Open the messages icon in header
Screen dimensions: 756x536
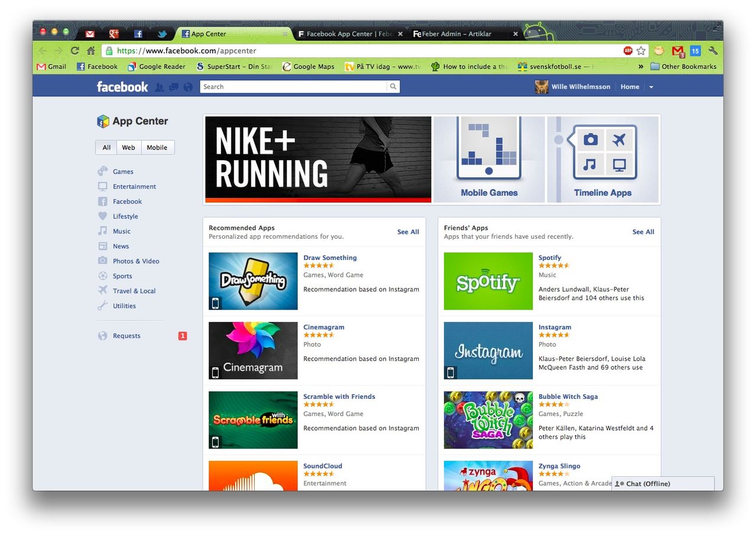[174, 87]
